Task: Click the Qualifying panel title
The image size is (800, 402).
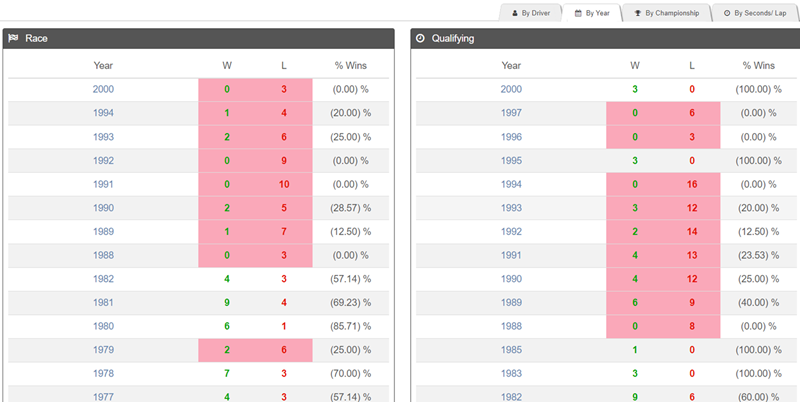Action: pyautogui.click(x=453, y=38)
